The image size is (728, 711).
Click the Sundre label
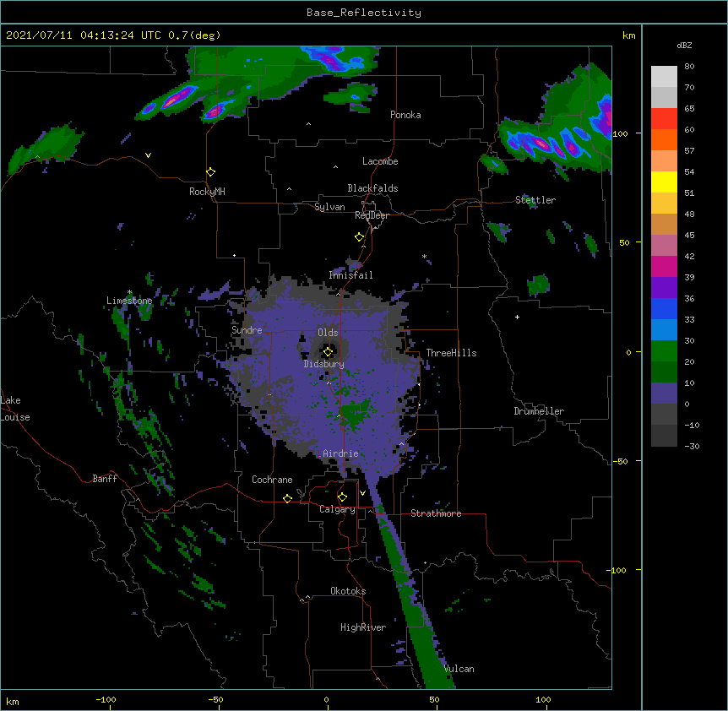pos(247,330)
